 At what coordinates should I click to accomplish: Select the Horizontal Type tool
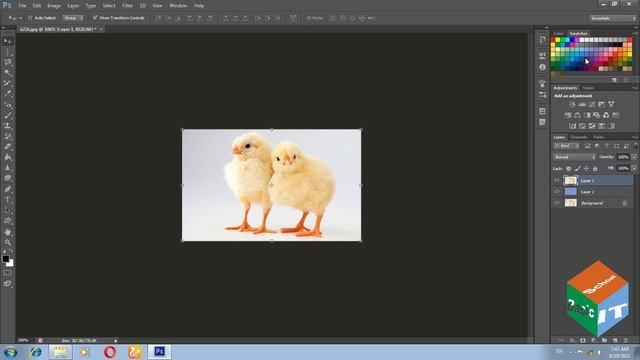point(8,200)
